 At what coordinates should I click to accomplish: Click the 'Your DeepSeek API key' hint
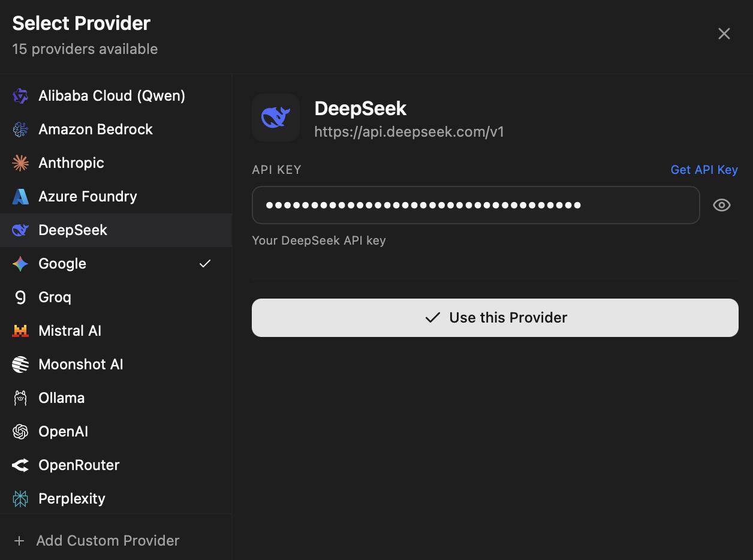point(319,240)
